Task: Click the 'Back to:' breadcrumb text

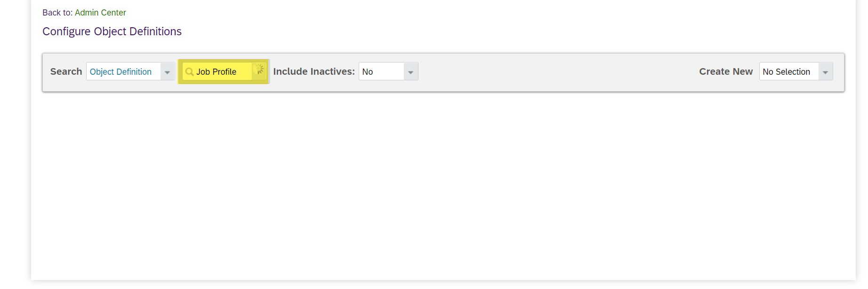Action: [x=57, y=13]
